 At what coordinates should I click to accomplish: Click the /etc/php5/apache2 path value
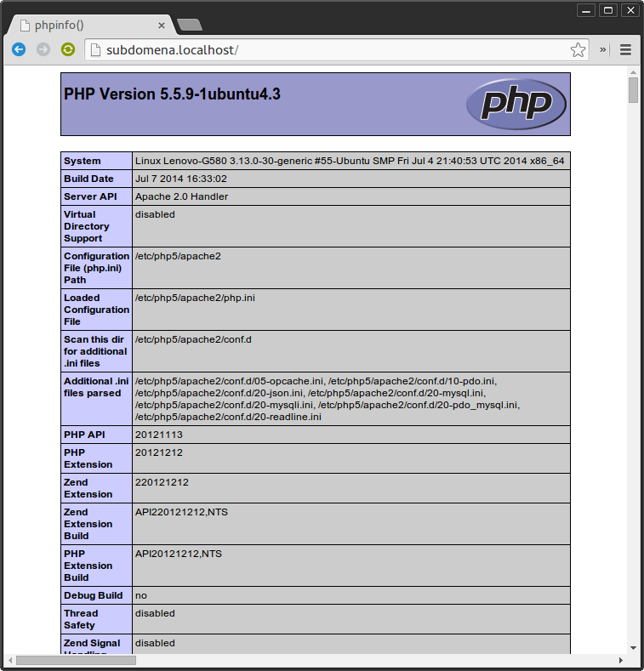pos(178,256)
